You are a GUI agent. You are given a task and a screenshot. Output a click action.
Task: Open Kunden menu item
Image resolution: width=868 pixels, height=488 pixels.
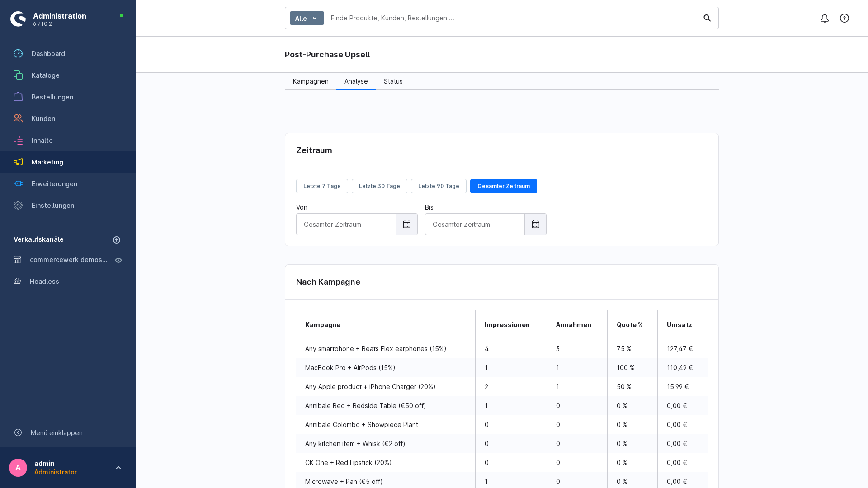click(68, 119)
